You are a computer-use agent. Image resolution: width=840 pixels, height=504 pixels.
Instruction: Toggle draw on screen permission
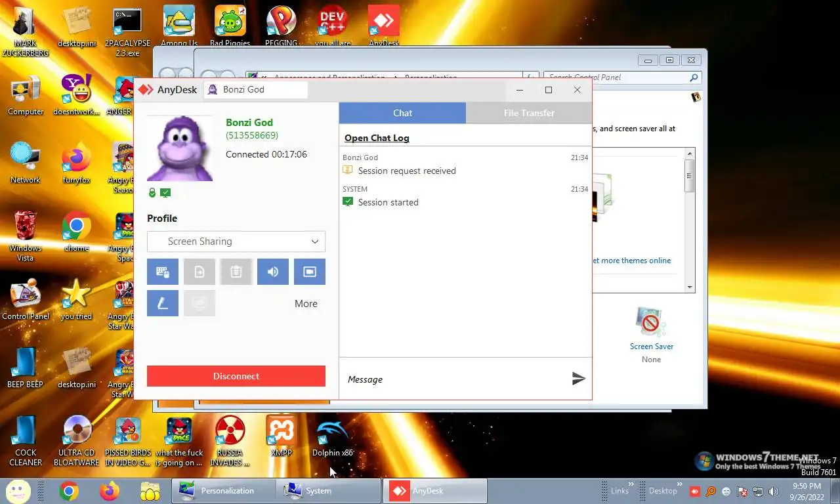(163, 303)
